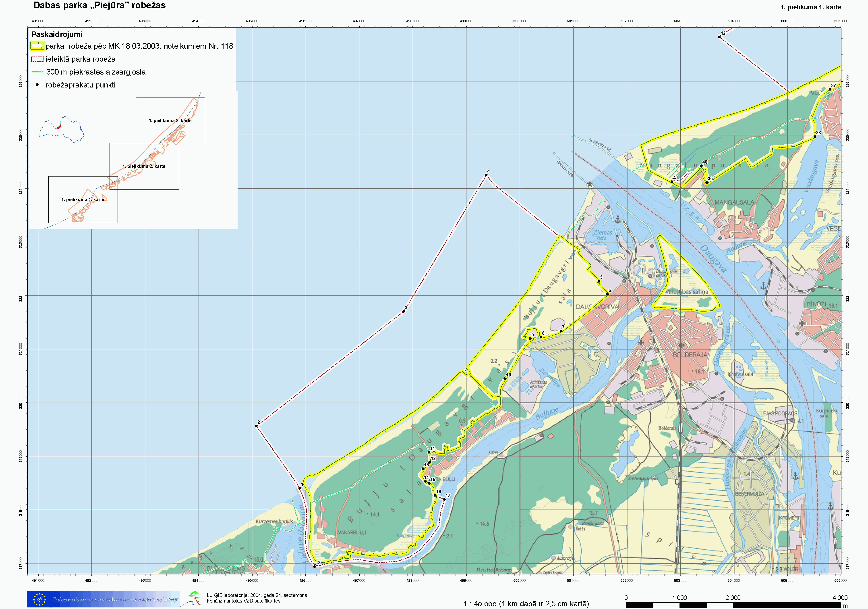
Task: Click the 'Bumbu kalns' label
Action: point(593,524)
